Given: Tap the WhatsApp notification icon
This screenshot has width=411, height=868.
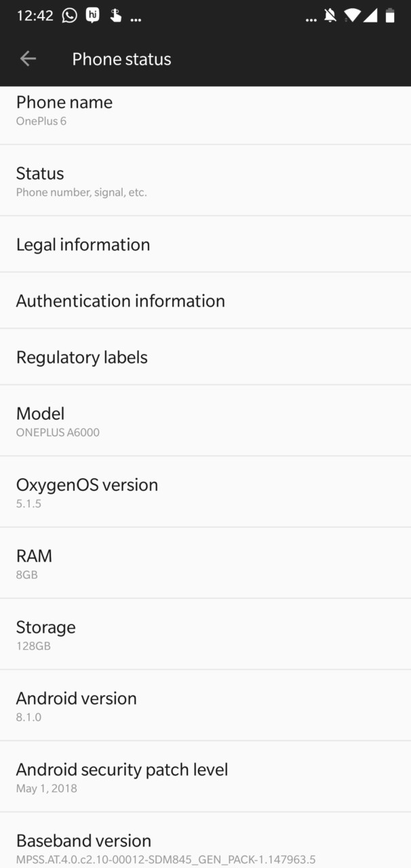Looking at the screenshot, I should 69,16.
